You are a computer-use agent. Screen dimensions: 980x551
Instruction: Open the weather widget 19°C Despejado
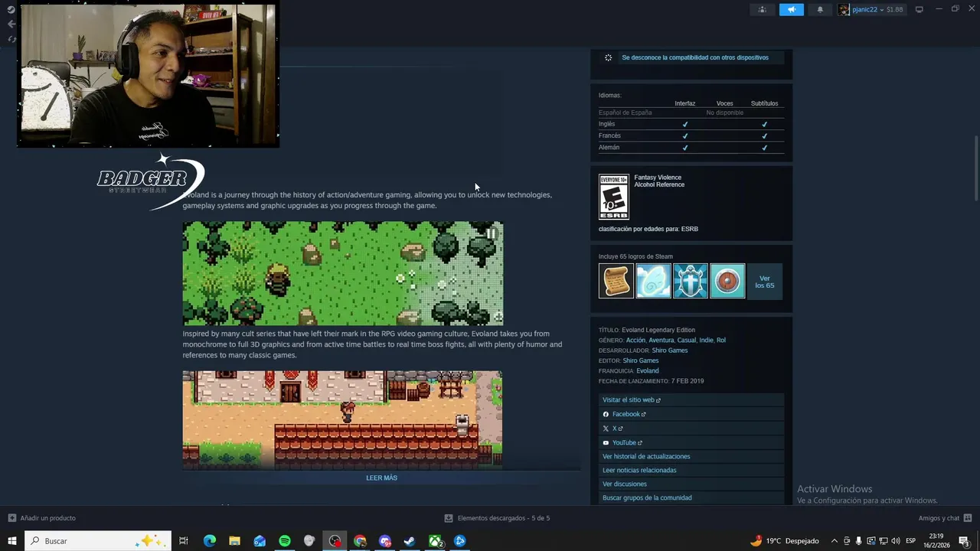[x=784, y=541]
